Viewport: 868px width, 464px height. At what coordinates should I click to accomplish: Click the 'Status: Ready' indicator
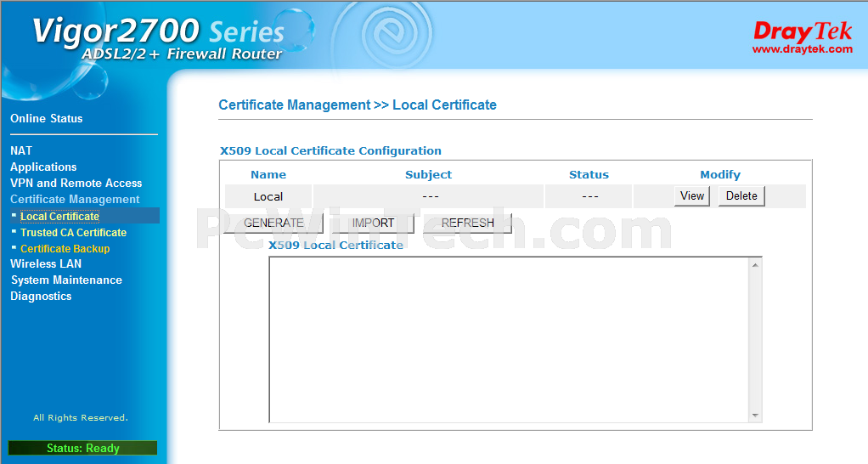pos(83,448)
